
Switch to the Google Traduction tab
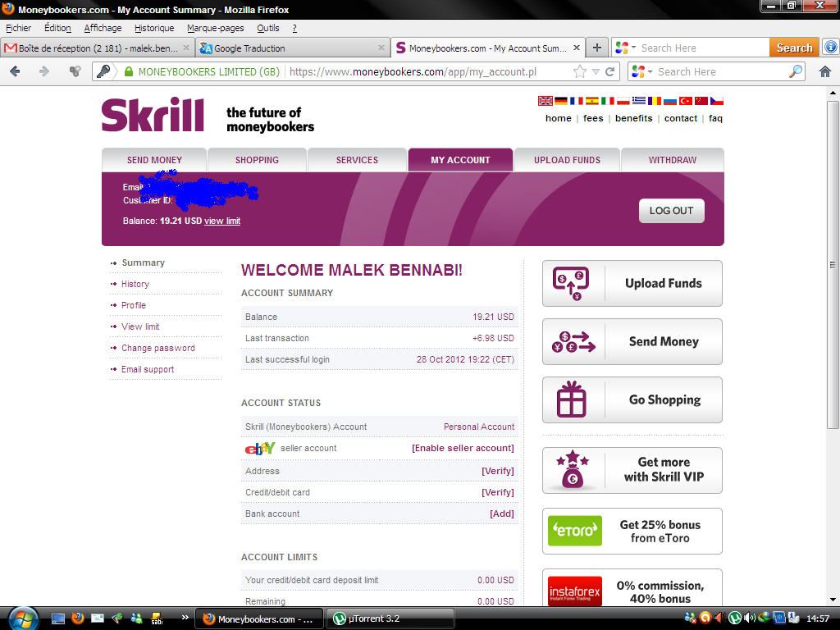(292, 48)
